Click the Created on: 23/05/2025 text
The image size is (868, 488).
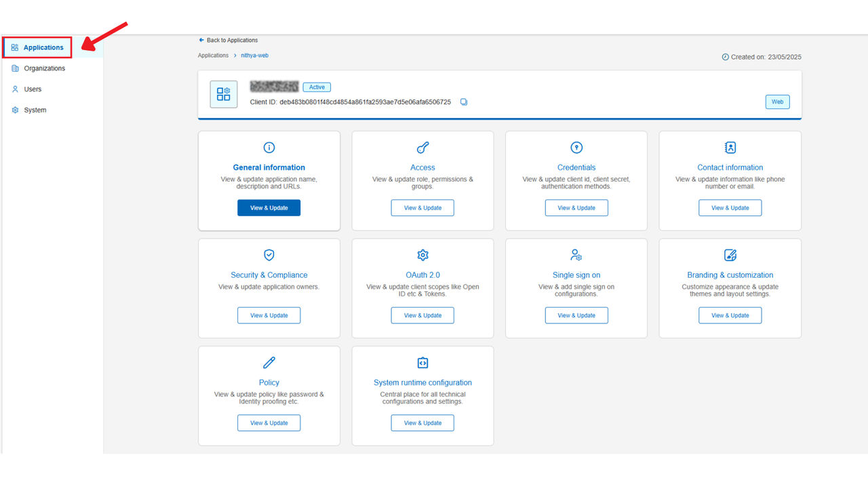pos(766,57)
